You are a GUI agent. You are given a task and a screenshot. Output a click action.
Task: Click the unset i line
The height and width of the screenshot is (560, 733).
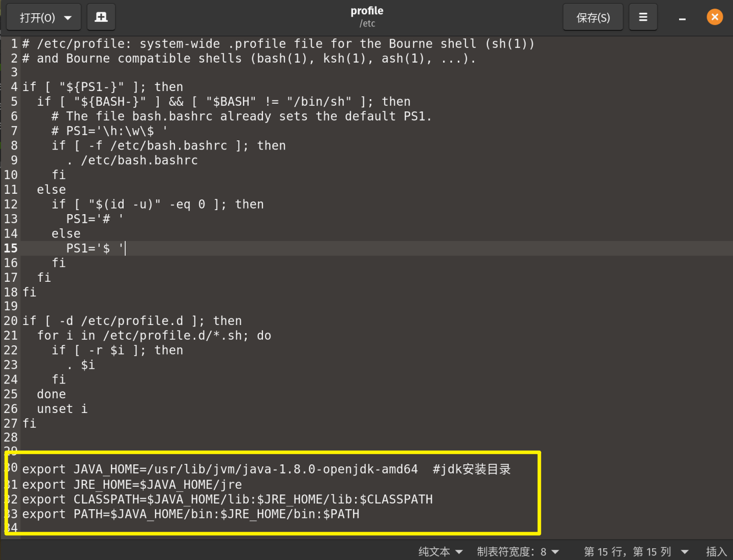[62, 408]
